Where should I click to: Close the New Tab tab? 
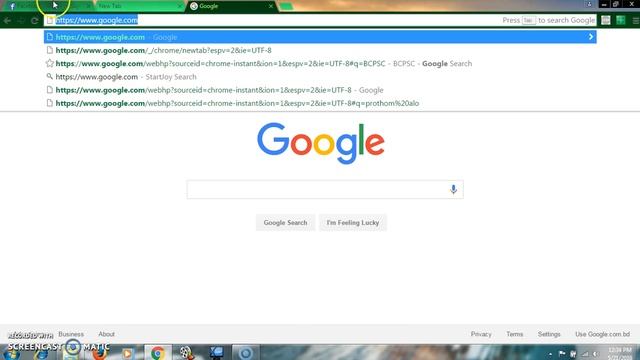[x=179, y=6]
